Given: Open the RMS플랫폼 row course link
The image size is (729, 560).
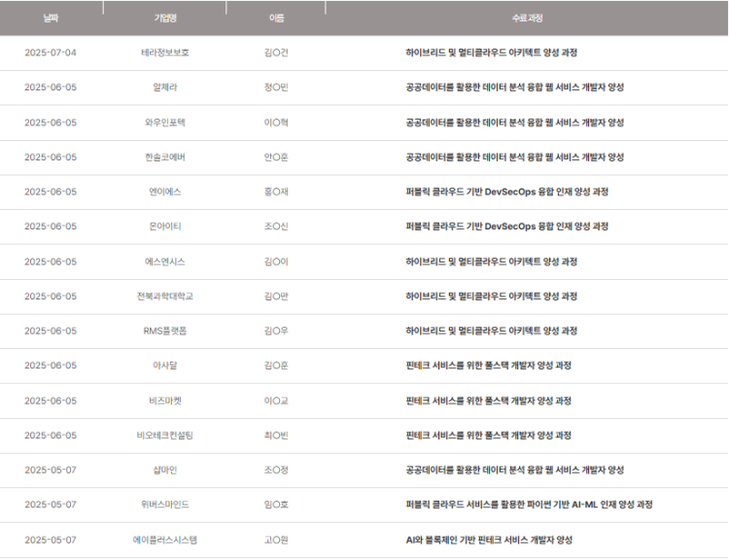Looking at the screenshot, I should (492, 331).
